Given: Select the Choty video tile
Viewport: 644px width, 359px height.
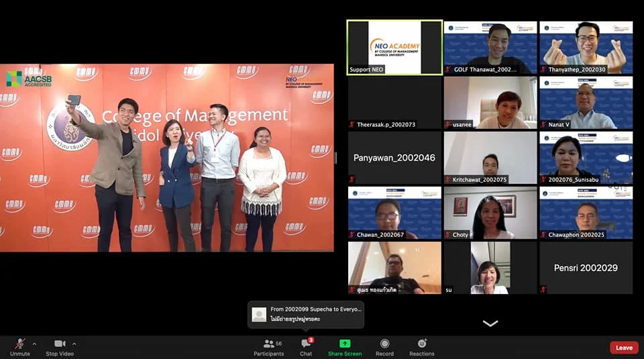Looking at the screenshot, I should click(x=490, y=213).
